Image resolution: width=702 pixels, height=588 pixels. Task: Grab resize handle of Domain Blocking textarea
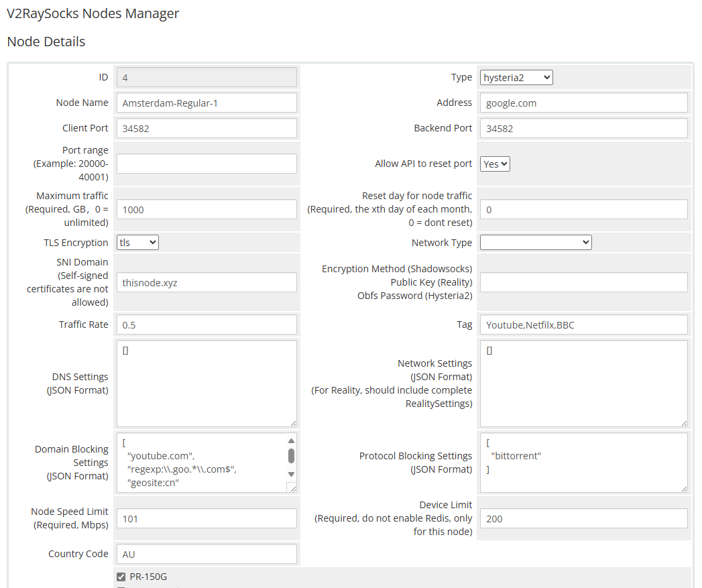(291, 488)
